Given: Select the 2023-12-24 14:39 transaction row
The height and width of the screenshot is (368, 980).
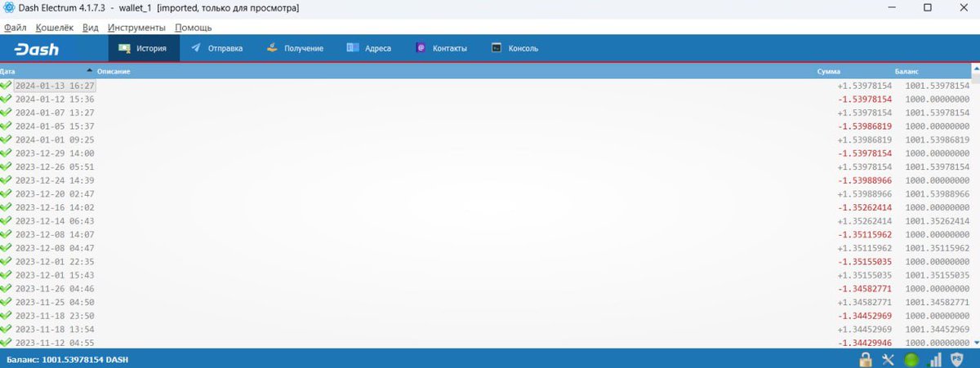Looking at the screenshot, I should (x=485, y=180).
